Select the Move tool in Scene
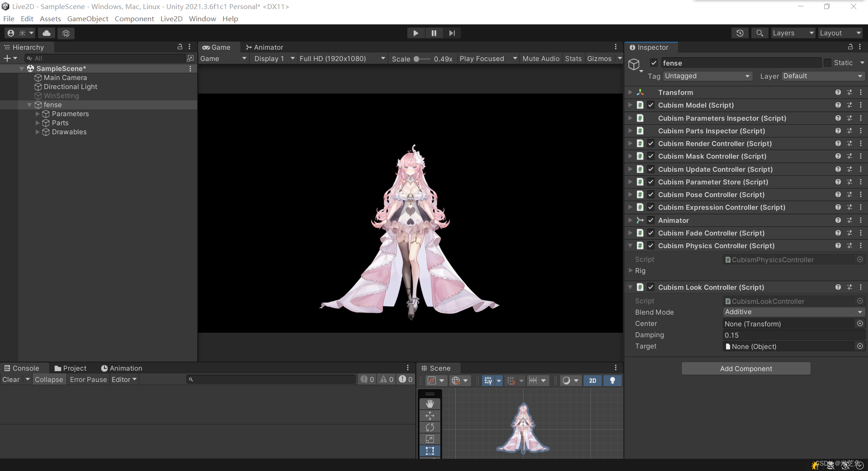Viewport: 868px width, 471px height. coord(430,415)
